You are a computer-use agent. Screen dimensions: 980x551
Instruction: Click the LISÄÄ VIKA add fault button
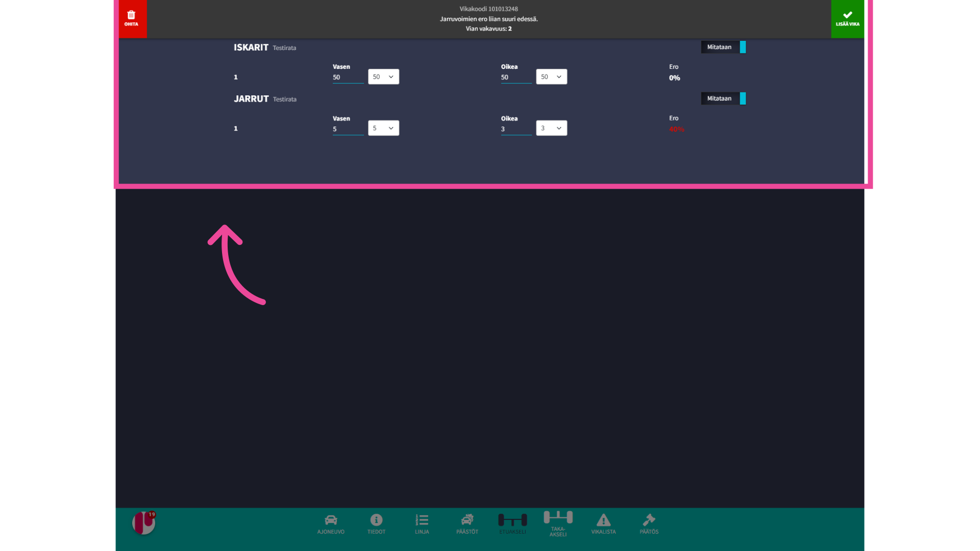click(847, 19)
